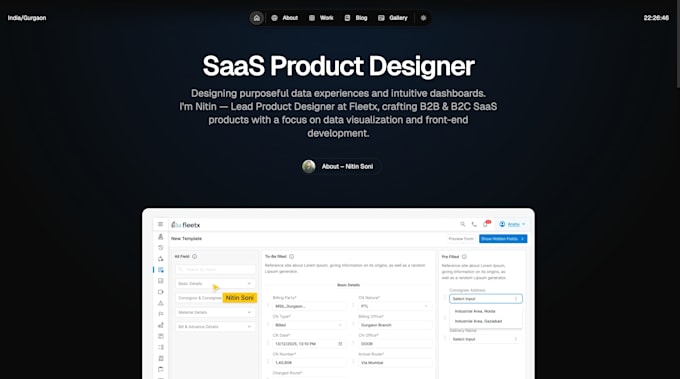Open the Anshu user account dropdown
This screenshot has height=379, width=680.
pos(512,224)
